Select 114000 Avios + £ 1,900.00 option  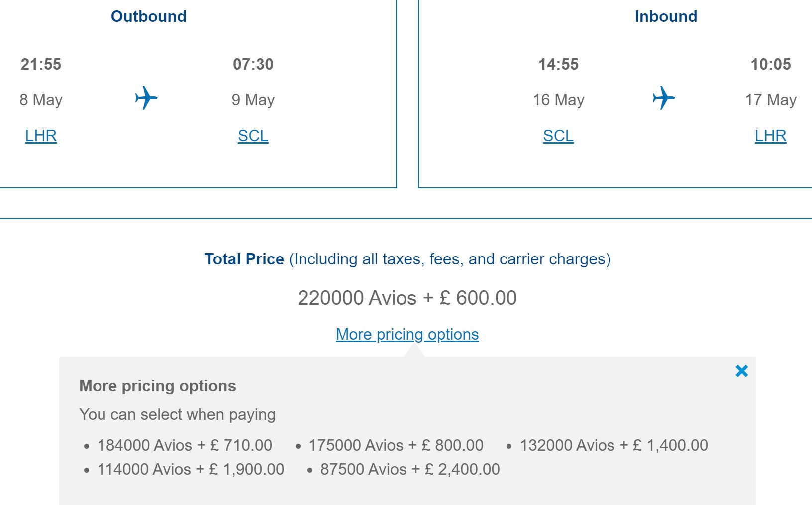click(x=191, y=469)
